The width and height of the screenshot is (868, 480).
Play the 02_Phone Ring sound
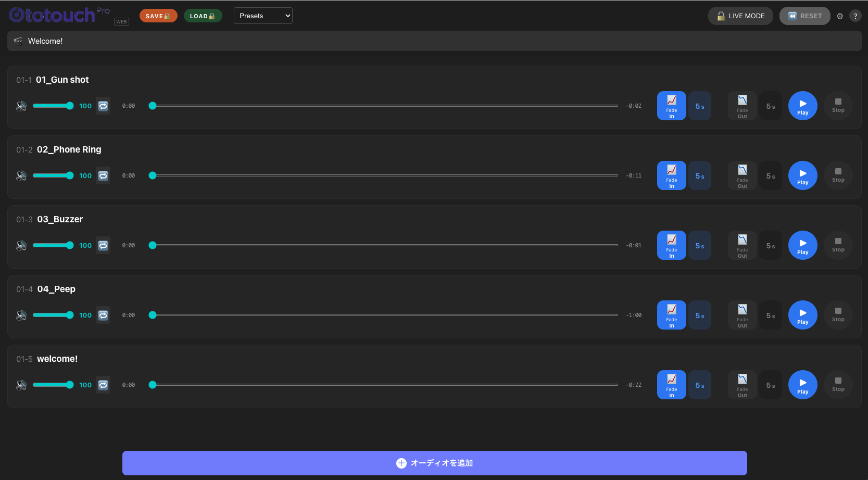click(x=803, y=175)
